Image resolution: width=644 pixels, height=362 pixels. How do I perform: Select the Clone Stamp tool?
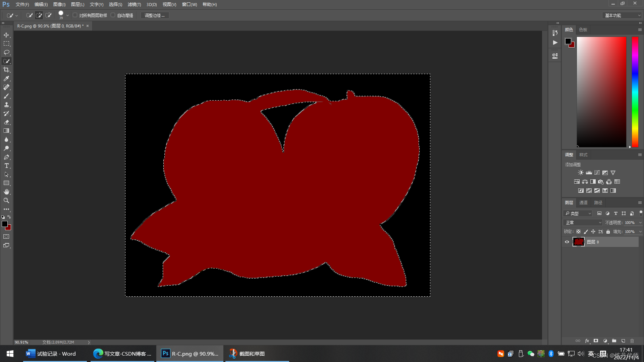click(6, 105)
